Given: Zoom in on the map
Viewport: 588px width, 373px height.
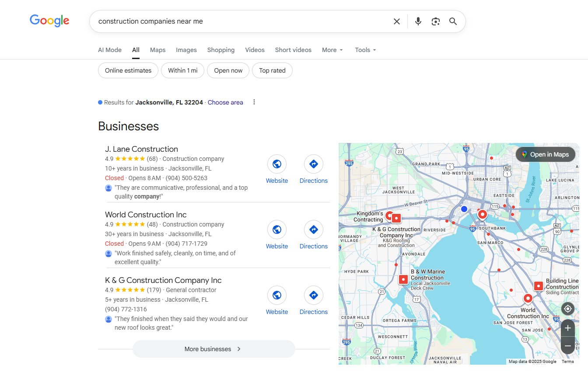Looking at the screenshot, I should [x=567, y=328].
